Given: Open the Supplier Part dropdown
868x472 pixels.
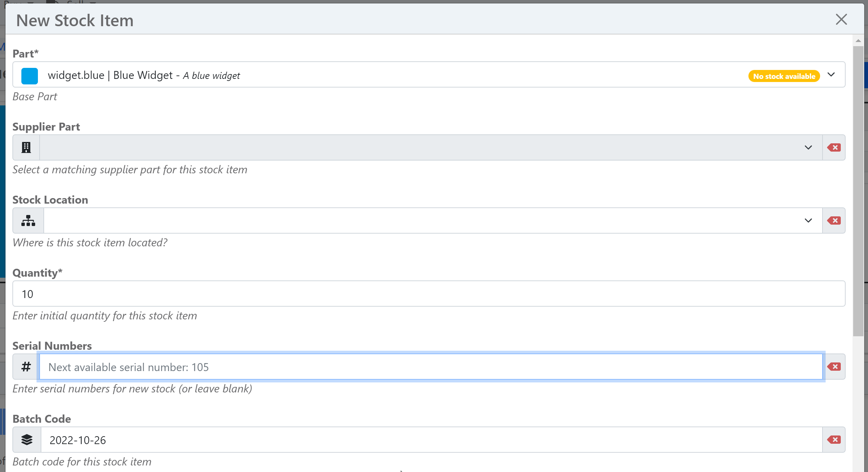Looking at the screenshot, I should pos(808,147).
